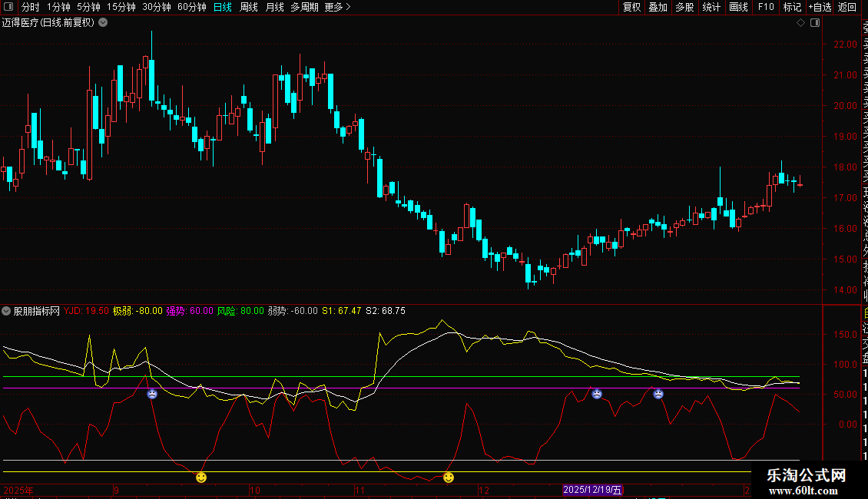Select the 60分钟 period tab

tap(191, 7)
